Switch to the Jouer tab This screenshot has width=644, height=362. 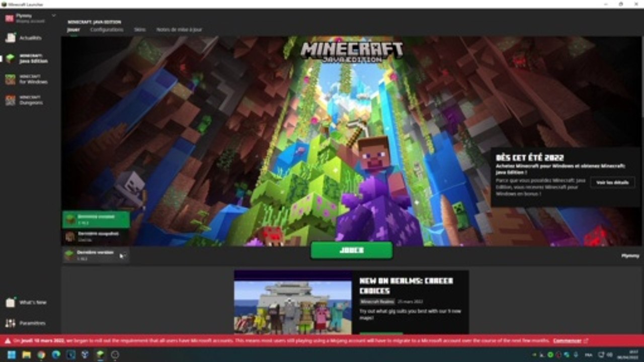point(73,30)
